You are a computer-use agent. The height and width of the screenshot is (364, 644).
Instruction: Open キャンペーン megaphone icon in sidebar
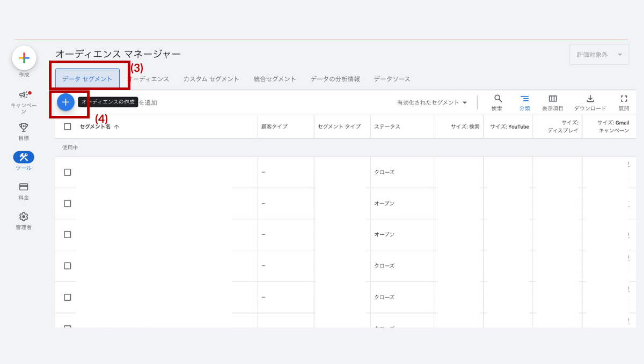tap(24, 94)
